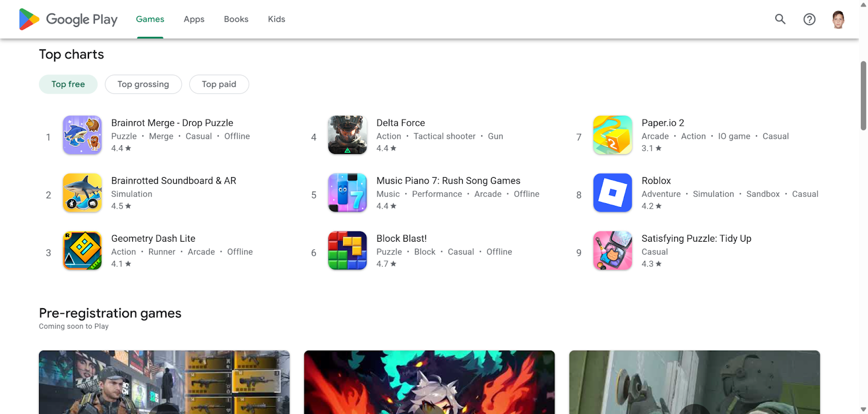Click the Pre-registration games heading
Image resolution: width=868 pixels, height=414 pixels.
click(110, 313)
